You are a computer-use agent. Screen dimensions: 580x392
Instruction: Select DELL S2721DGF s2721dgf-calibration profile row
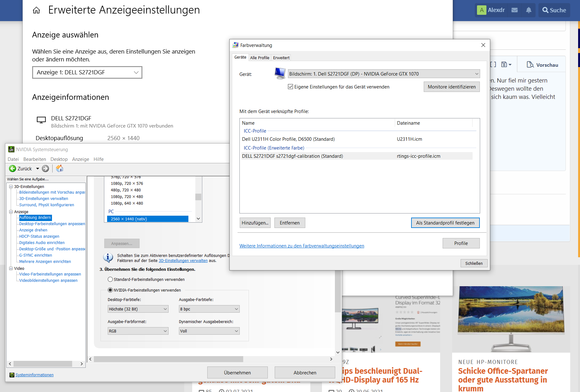click(x=357, y=156)
